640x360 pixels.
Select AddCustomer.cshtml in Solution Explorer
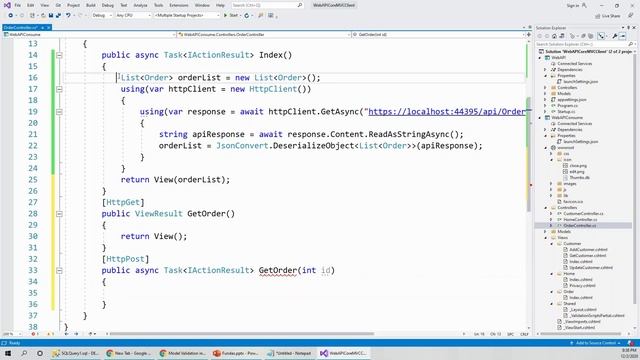tap(588, 249)
